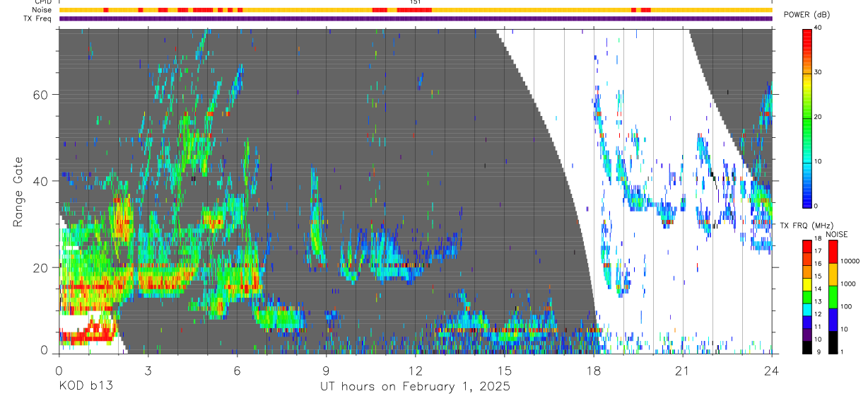Select the TX FRQ (MHz) color bar
Image resolution: width=868 pixels, height=401 pixels.
click(807, 296)
